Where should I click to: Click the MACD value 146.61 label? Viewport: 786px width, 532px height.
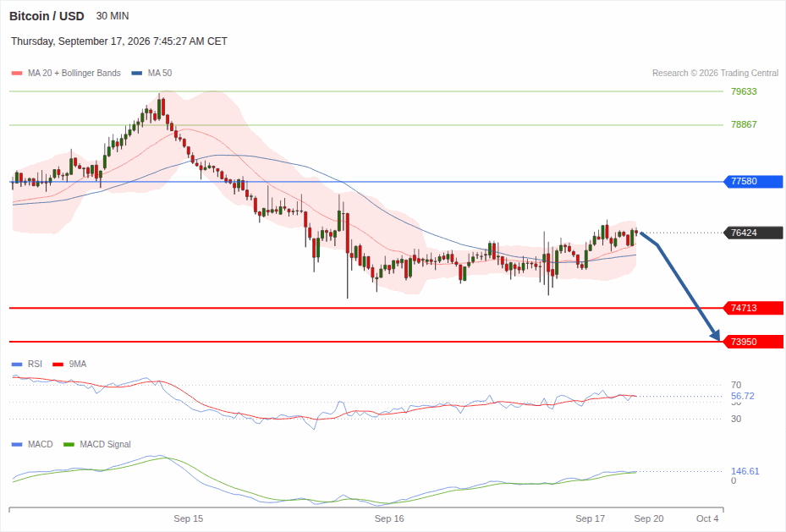(x=745, y=471)
